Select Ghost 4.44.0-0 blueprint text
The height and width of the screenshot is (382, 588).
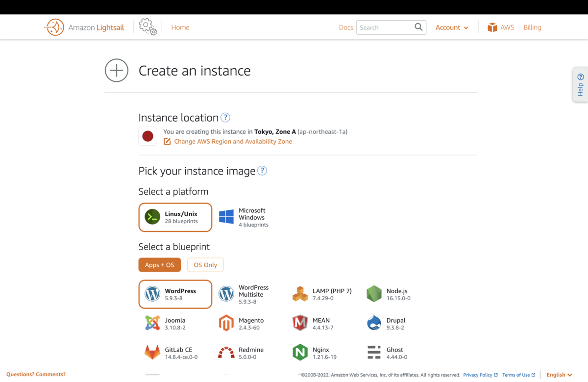tap(397, 353)
